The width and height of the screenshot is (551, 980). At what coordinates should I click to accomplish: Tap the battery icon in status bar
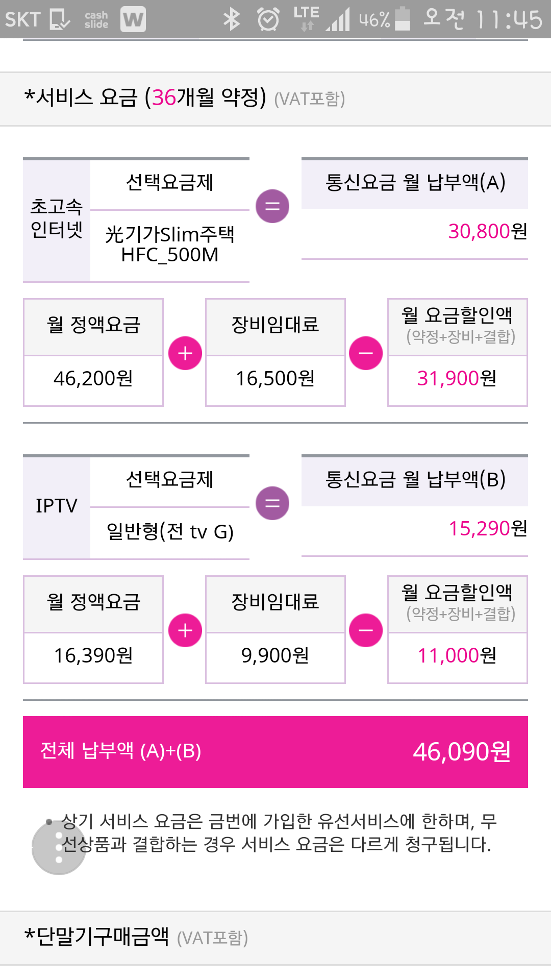[403, 19]
